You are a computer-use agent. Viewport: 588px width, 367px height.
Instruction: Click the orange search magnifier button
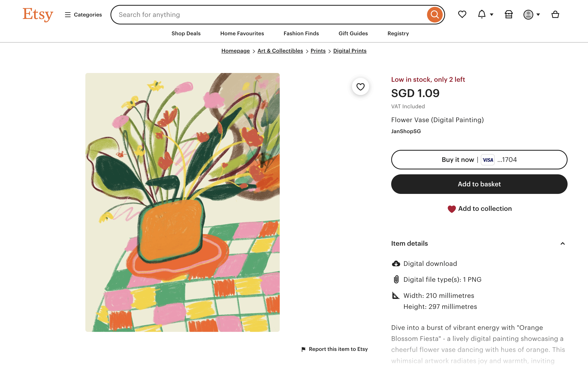pos(434,15)
